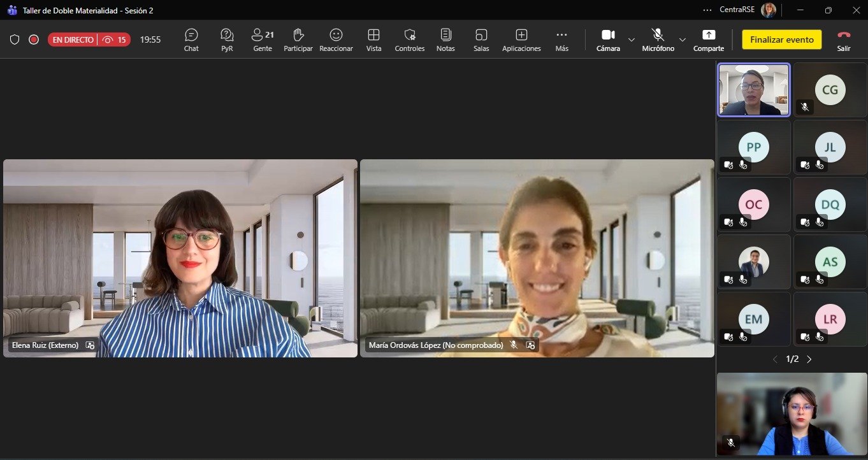Go to next participants page
This screenshot has width=868, height=460.
coord(809,359)
